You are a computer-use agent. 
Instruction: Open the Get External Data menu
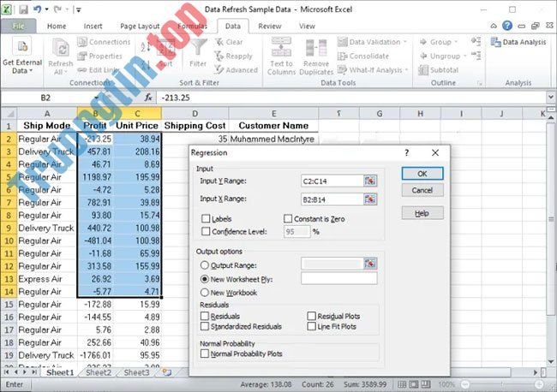pos(22,56)
